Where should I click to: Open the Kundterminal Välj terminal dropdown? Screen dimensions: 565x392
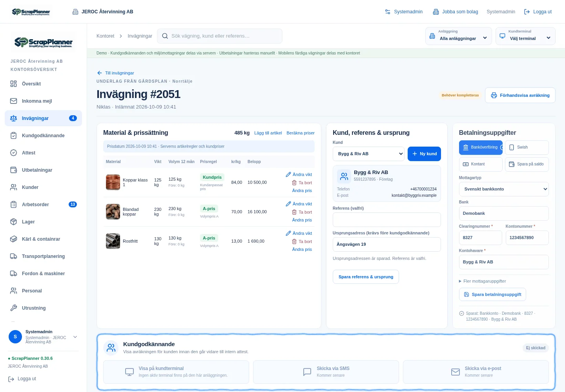pyautogui.click(x=525, y=36)
